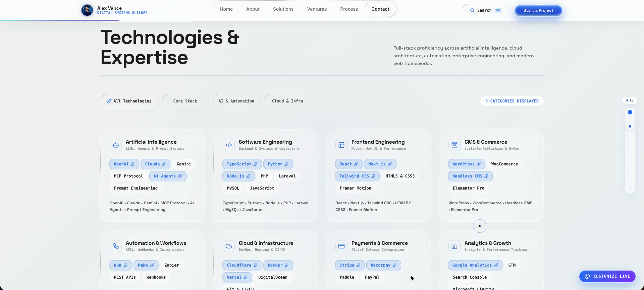Click the Prompt Engineering tag
The image size is (644, 290).
pos(136,188)
